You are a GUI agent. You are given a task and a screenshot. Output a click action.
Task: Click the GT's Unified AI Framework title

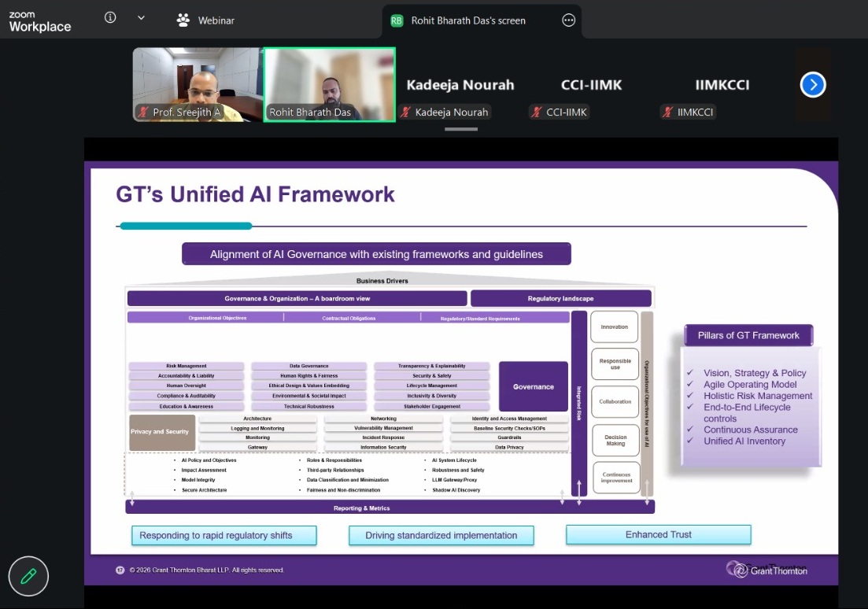pos(255,194)
